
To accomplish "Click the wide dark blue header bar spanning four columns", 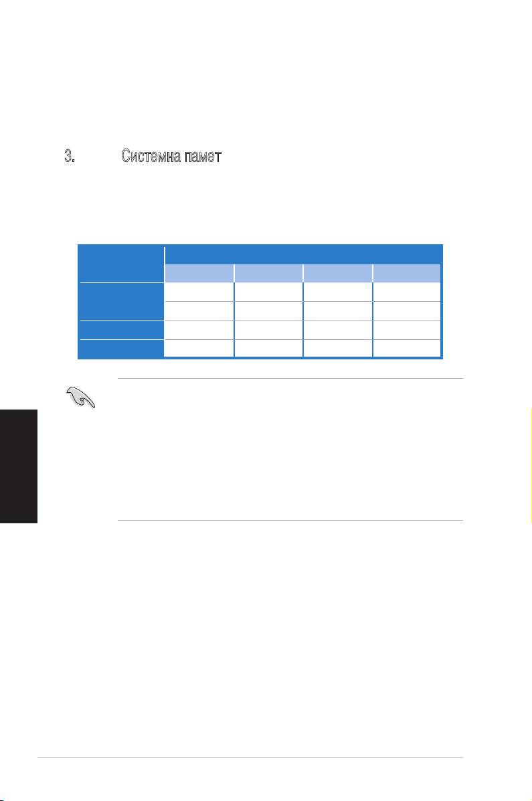I will [x=303, y=254].
